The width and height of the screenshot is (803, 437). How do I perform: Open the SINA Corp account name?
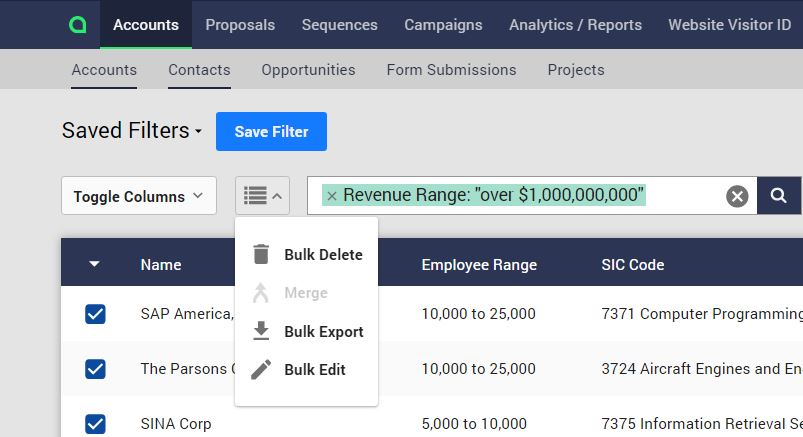click(x=176, y=424)
